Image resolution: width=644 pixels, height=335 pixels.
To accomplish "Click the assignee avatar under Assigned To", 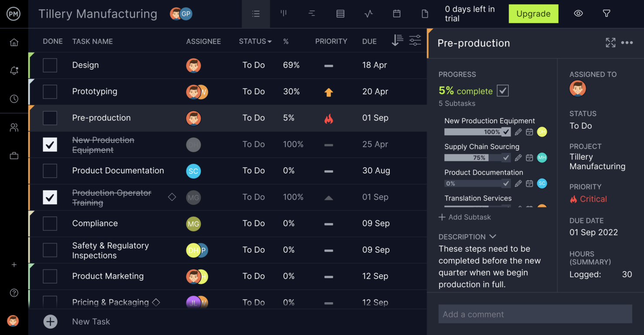I will pyautogui.click(x=578, y=89).
